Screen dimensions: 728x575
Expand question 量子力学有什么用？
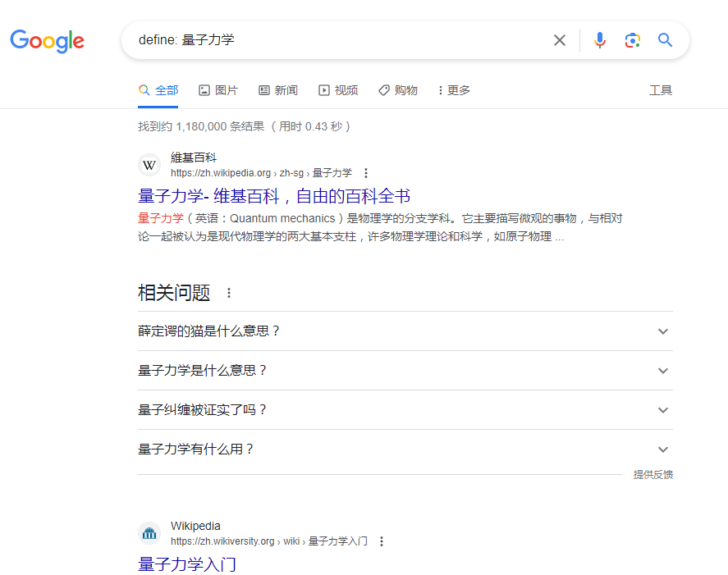click(663, 450)
